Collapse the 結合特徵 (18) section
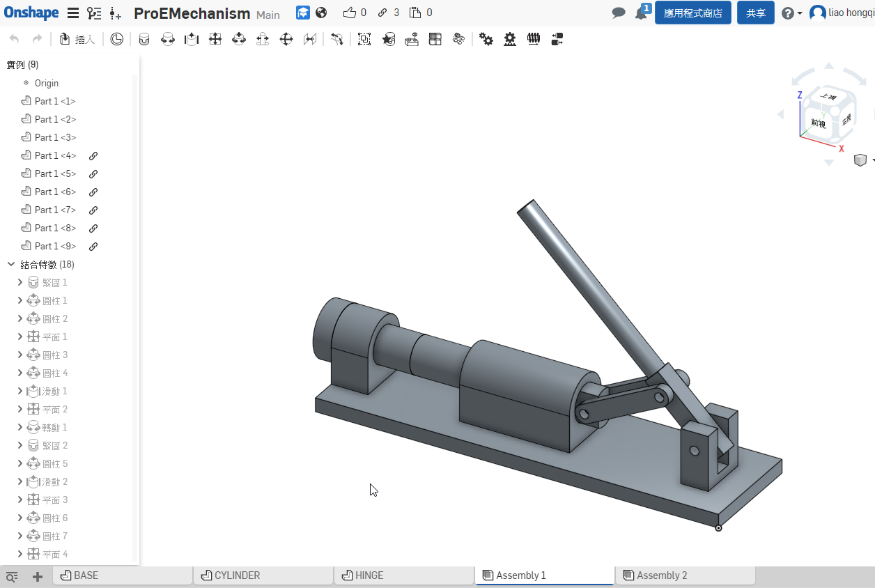Image resolution: width=875 pixels, height=588 pixels. 11,265
